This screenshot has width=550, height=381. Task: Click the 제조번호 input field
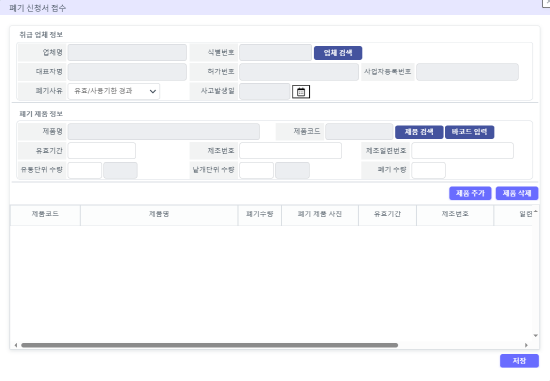(x=290, y=151)
